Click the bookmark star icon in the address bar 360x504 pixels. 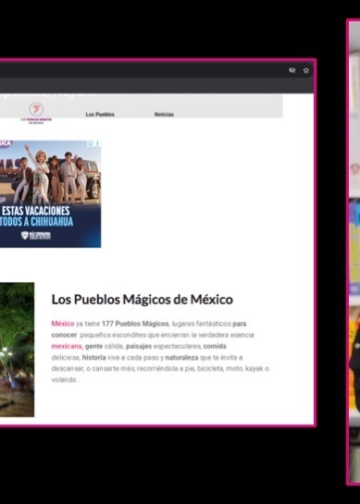pos(306,70)
